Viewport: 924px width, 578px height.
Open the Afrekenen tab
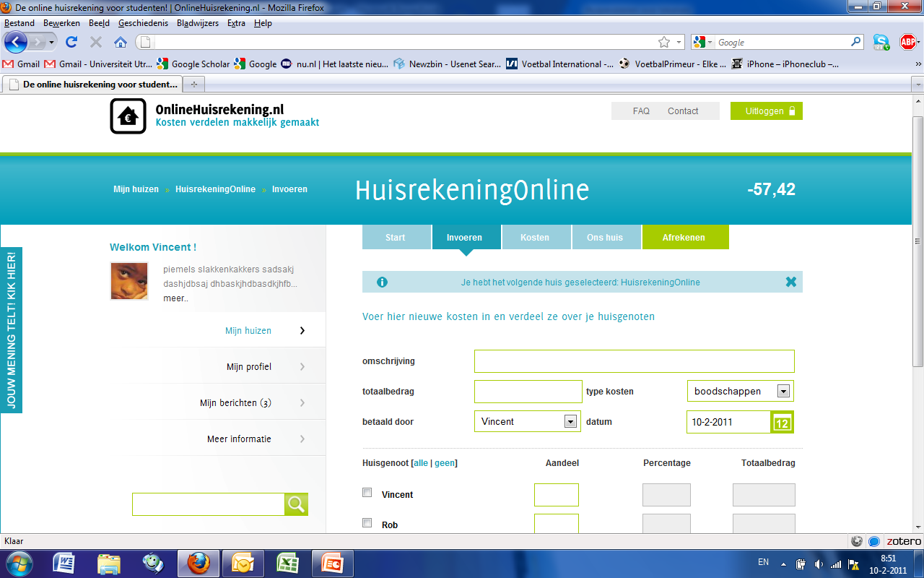684,238
